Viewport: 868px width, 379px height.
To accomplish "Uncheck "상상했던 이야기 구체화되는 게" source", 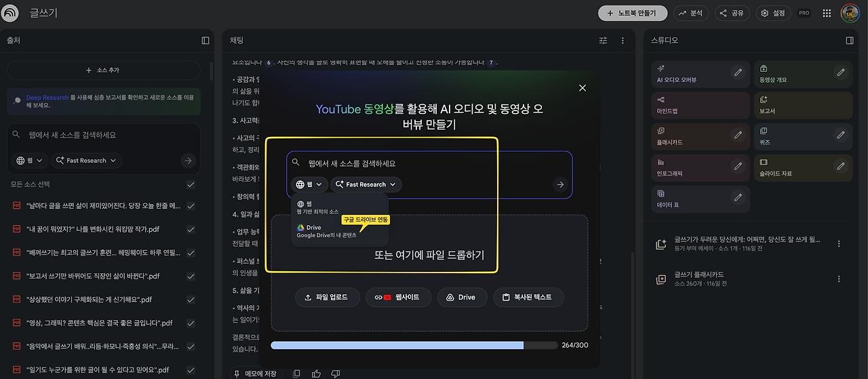I will (x=191, y=300).
